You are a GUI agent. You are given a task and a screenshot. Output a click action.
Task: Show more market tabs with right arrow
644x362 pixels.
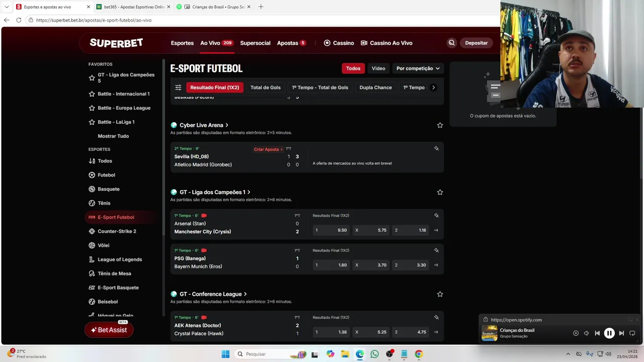point(434,87)
